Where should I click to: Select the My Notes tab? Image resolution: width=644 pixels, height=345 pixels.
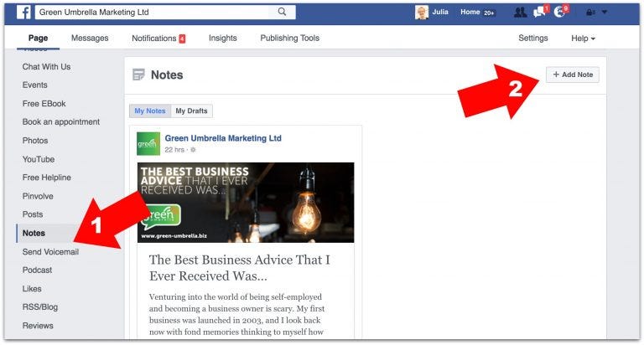pos(150,111)
